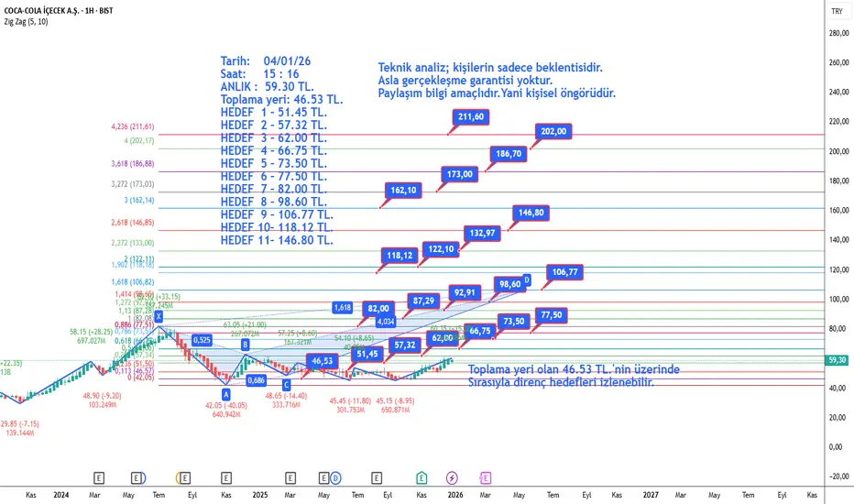Select the 122,10 price callout

coord(441,249)
